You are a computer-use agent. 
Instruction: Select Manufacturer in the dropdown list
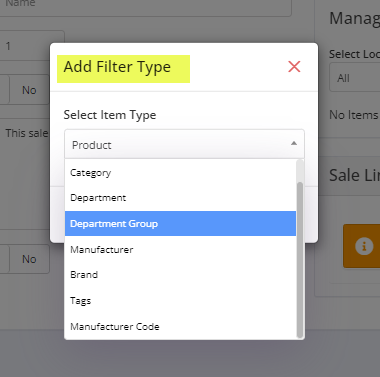(180, 249)
